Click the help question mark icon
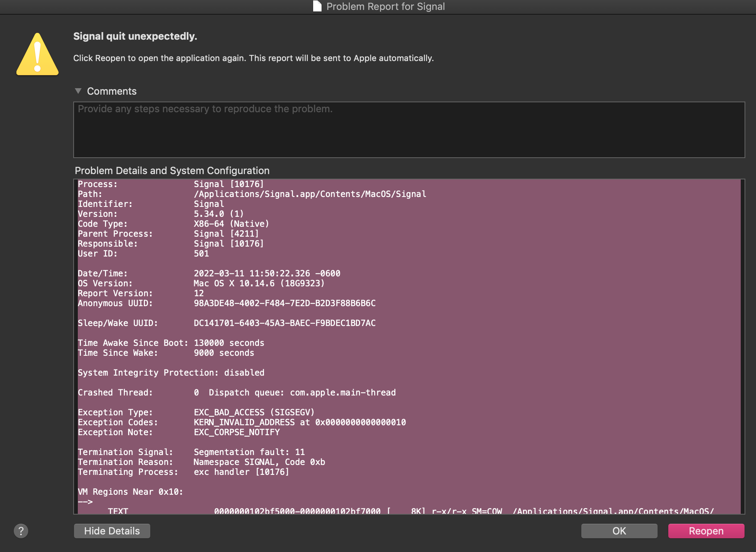The height and width of the screenshot is (552, 756). click(x=20, y=531)
